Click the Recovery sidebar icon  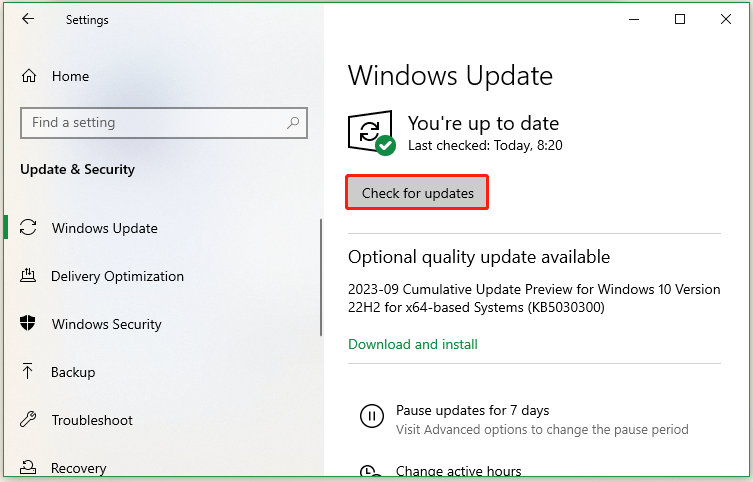point(28,467)
